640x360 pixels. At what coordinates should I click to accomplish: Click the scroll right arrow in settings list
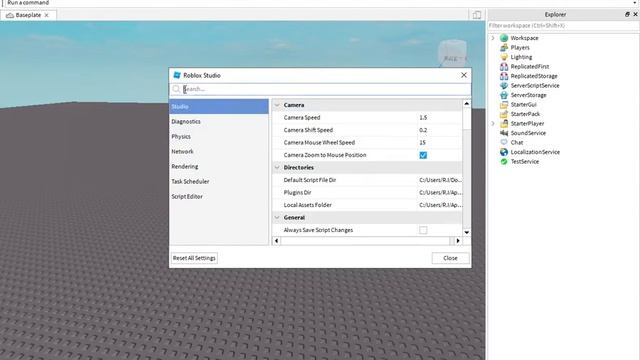(x=458, y=241)
